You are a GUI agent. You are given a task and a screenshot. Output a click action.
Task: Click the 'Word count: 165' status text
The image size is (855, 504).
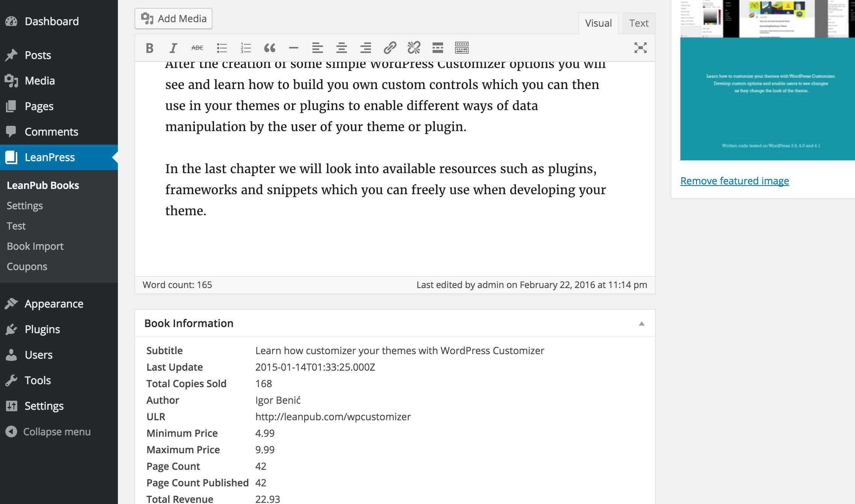177,285
